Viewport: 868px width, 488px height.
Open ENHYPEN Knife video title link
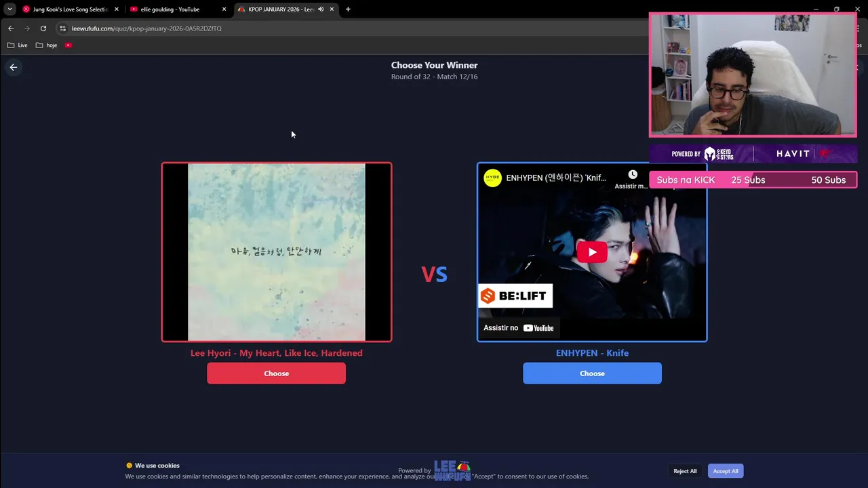pos(556,178)
